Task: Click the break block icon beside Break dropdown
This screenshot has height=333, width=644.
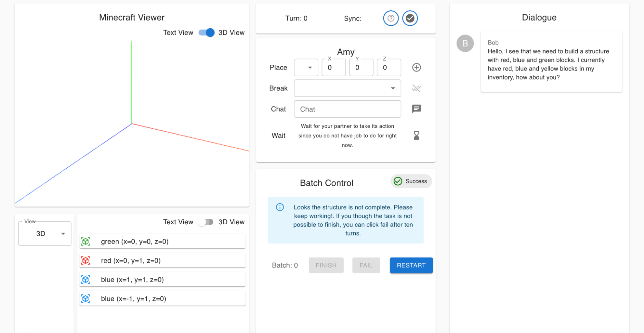Action: [417, 88]
